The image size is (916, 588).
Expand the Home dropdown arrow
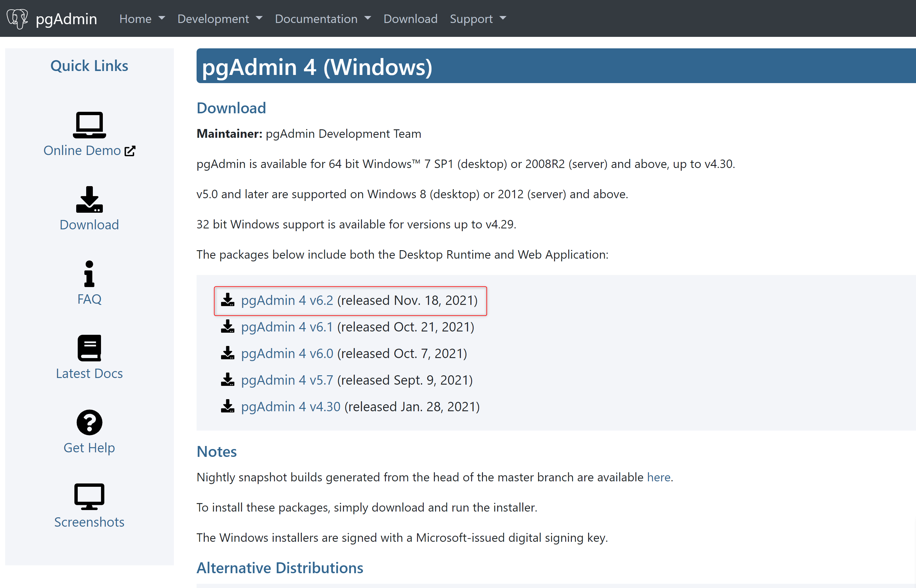coord(162,18)
